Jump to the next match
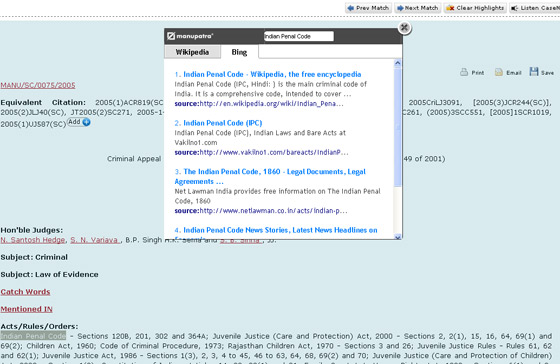The width and height of the screenshot is (560, 364). (418, 8)
